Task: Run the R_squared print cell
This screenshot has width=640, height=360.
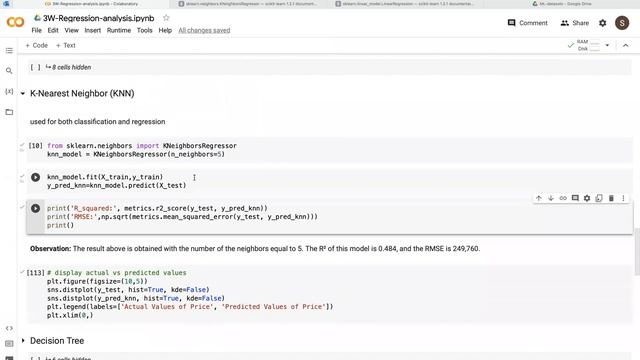Action: tap(36, 208)
